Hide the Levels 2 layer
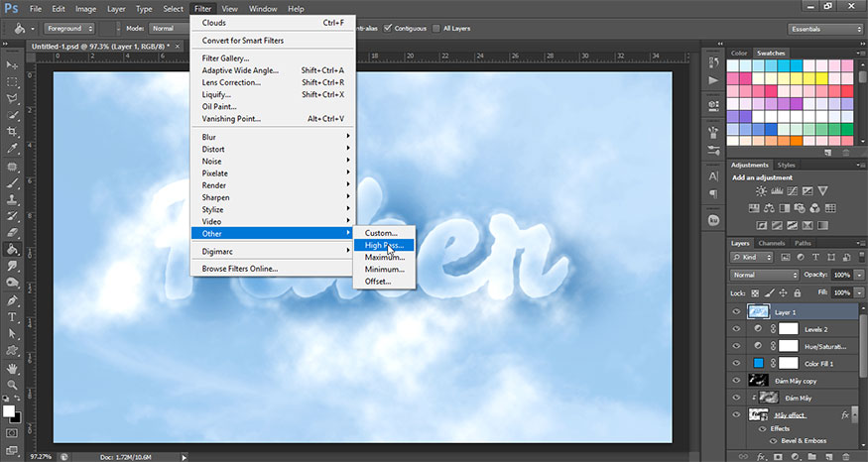868x462 pixels. 736,329
